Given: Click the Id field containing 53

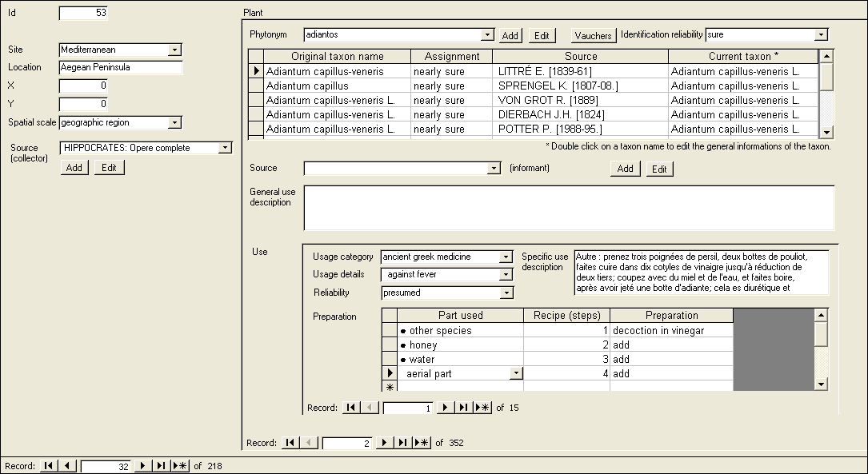Looking at the screenshot, I should click(83, 13).
